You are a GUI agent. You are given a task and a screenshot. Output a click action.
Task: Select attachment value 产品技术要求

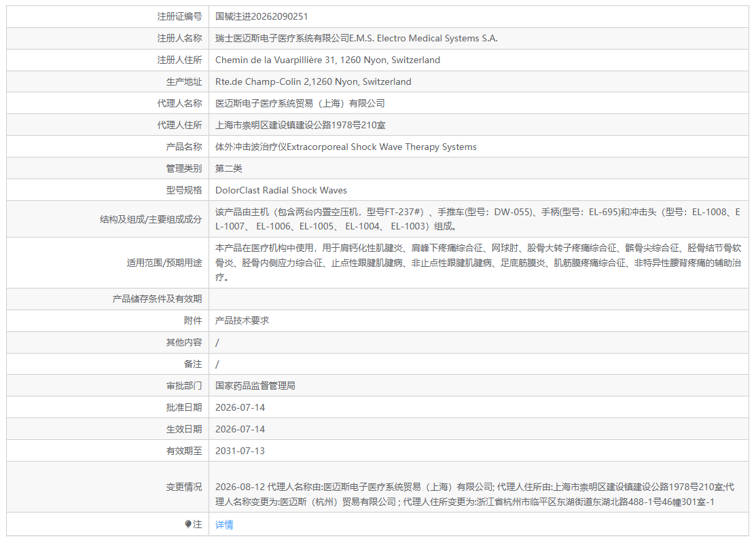tap(242, 320)
